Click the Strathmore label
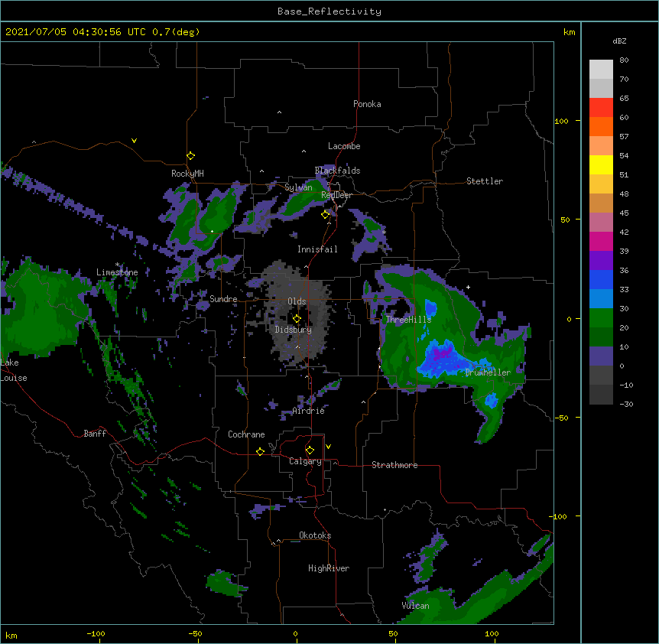Image resolution: width=659 pixels, height=644 pixels. pyautogui.click(x=394, y=465)
